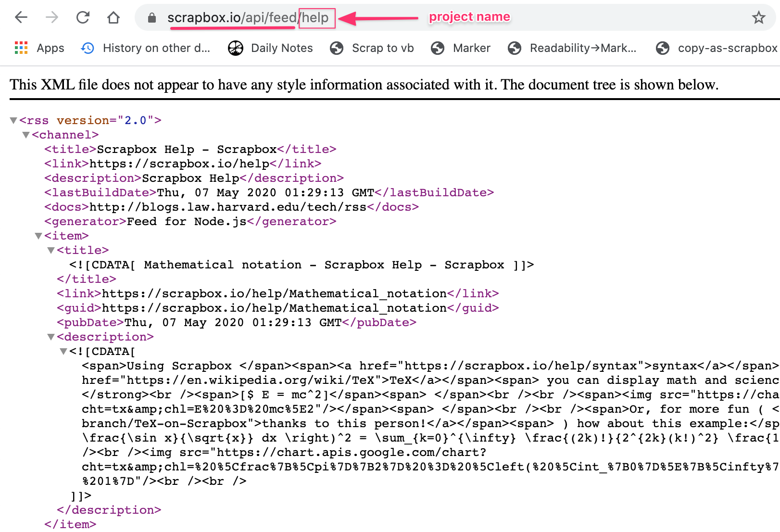The width and height of the screenshot is (780, 532).
Task: Click the '[$ E = mc^2]' description line
Action: (430, 394)
